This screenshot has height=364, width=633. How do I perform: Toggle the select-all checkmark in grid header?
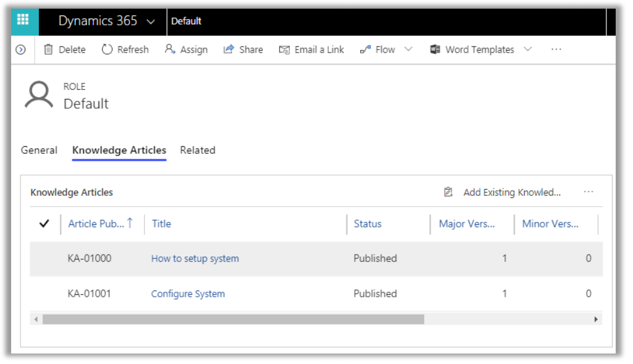click(x=45, y=224)
